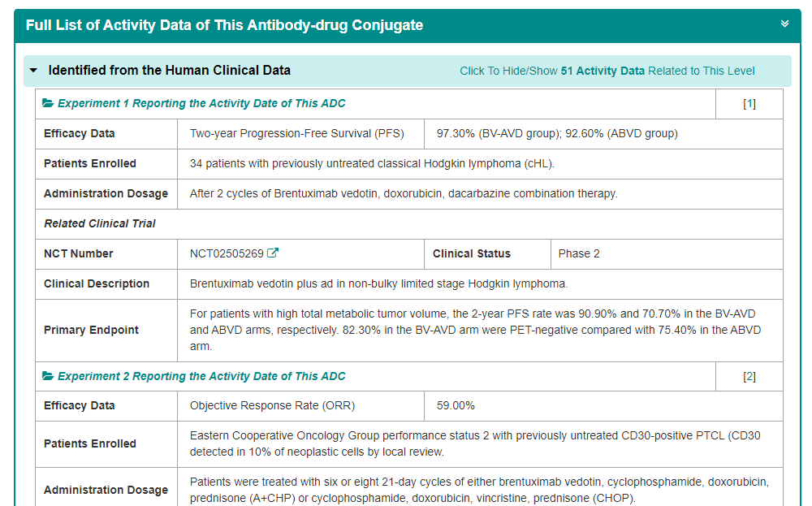Click the Full List of Activity Data header
812x506 pixels.
(224, 25)
